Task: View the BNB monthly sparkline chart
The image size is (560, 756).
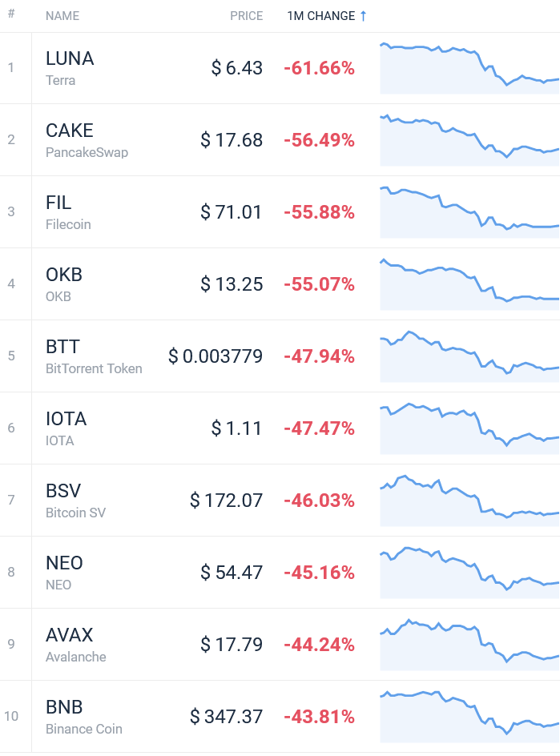Action: 469,717
